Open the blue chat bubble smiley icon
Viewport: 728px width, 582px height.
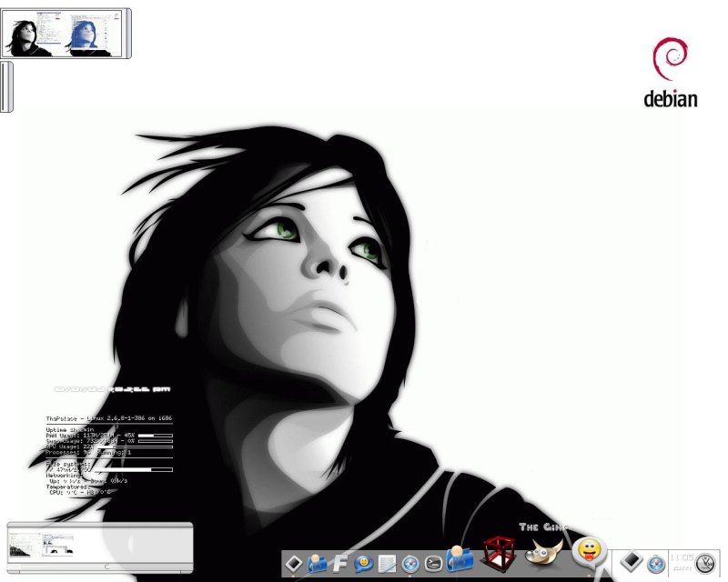coord(363,564)
